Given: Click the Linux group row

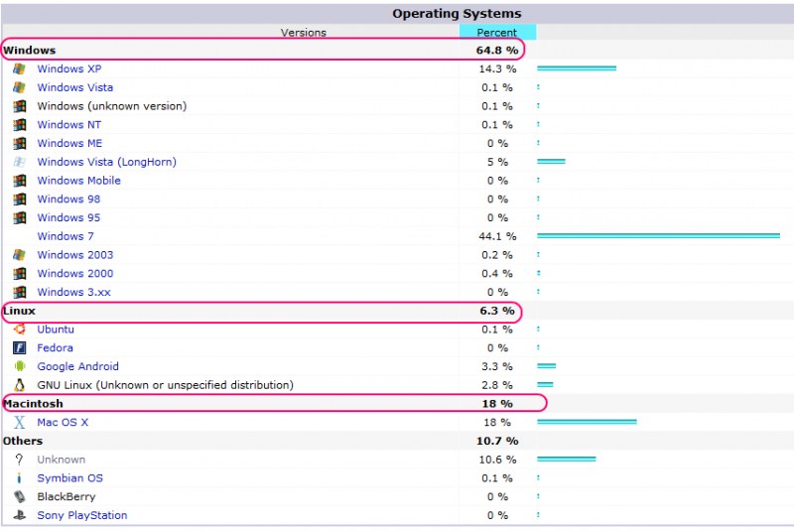Looking at the screenshot, I should pos(260,312).
